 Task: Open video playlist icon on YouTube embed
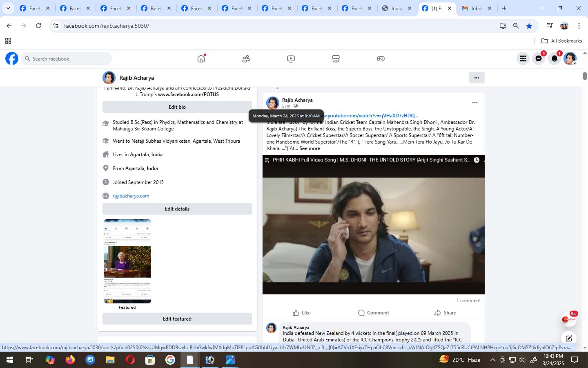point(267,160)
